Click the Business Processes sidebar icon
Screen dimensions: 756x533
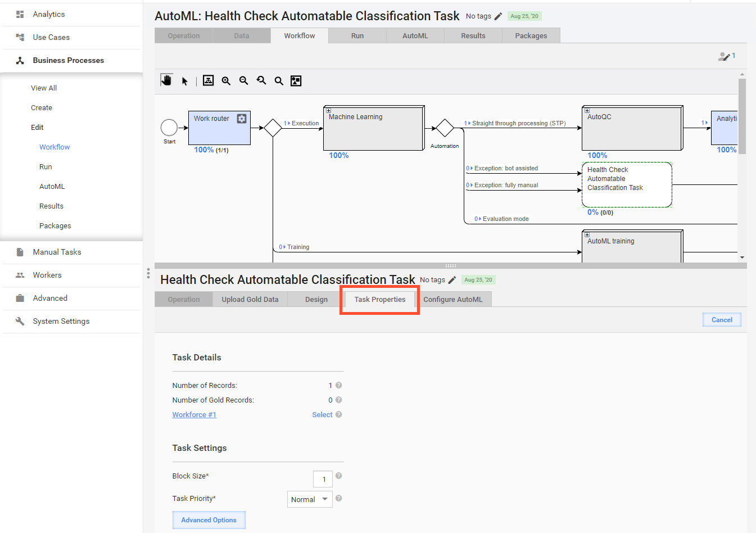coord(20,60)
